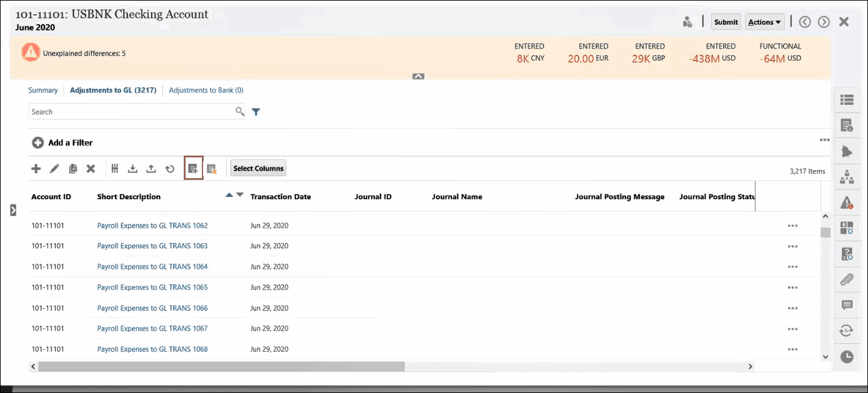The width and height of the screenshot is (868, 393).
Task: Open row actions for TRANS 1063
Action: pos(792,246)
